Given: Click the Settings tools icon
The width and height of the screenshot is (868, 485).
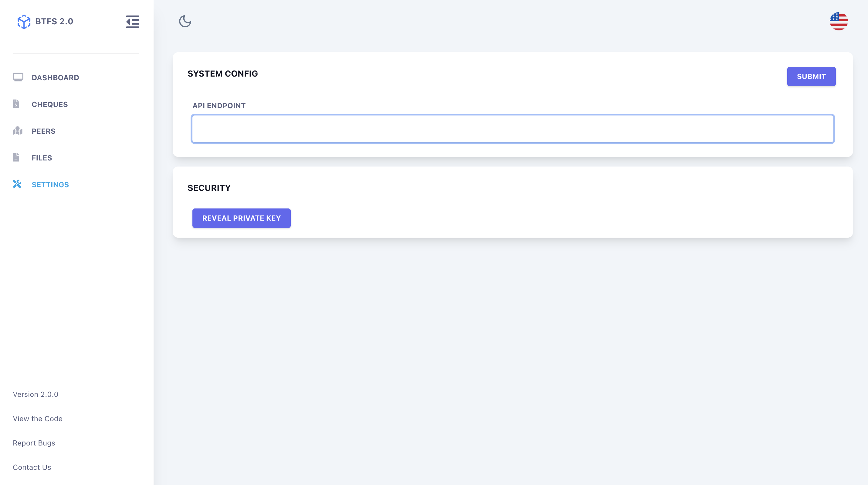Looking at the screenshot, I should [x=17, y=184].
